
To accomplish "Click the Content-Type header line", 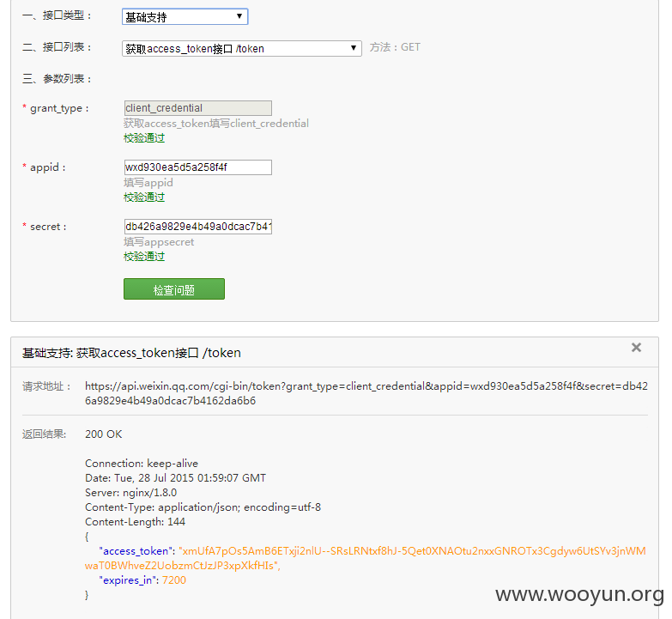I will (203, 507).
